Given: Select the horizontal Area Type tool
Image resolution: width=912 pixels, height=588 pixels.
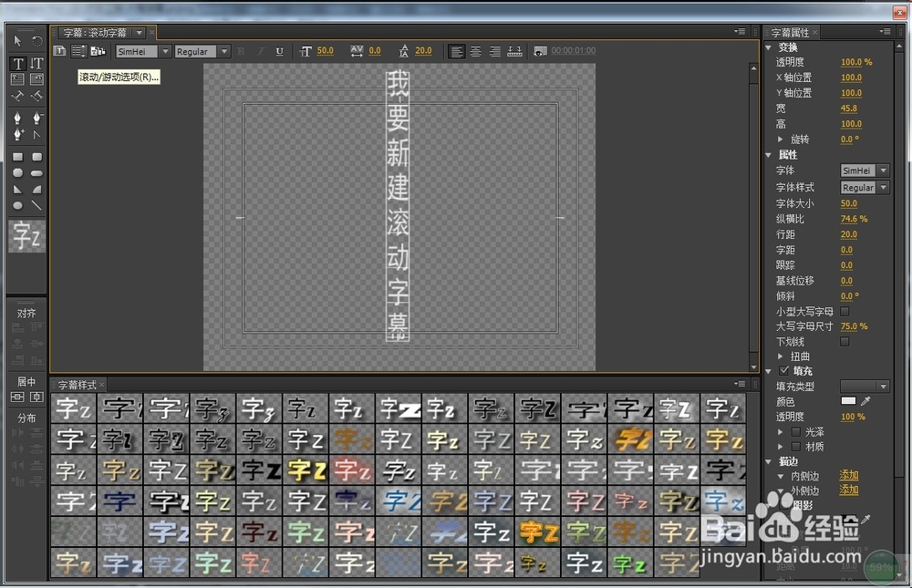Looking at the screenshot, I should [x=17, y=79].
